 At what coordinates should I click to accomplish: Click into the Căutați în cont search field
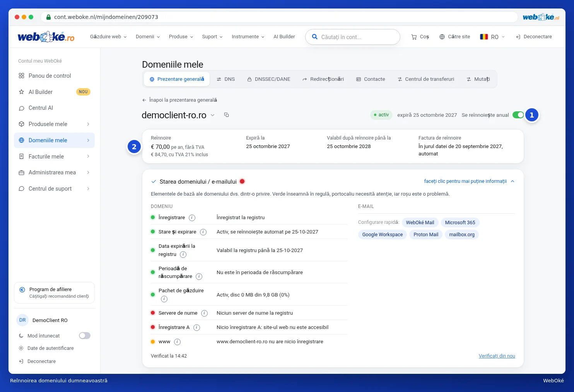click(x=353, y=37)
